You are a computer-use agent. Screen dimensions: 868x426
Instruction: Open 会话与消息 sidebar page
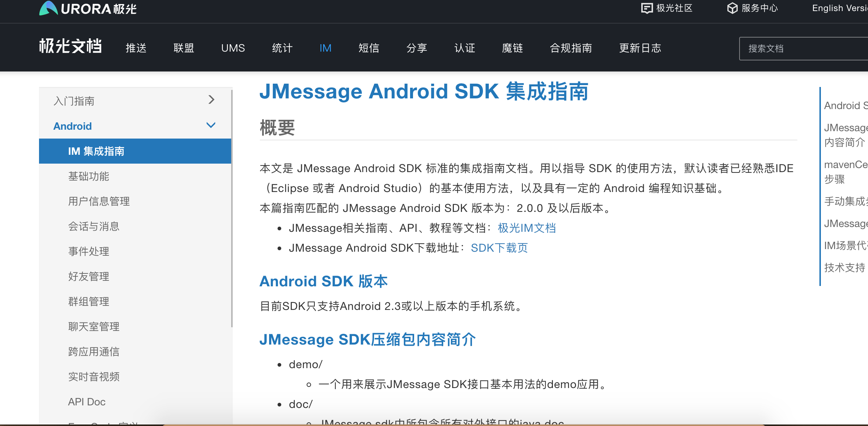tap(94, 226)
